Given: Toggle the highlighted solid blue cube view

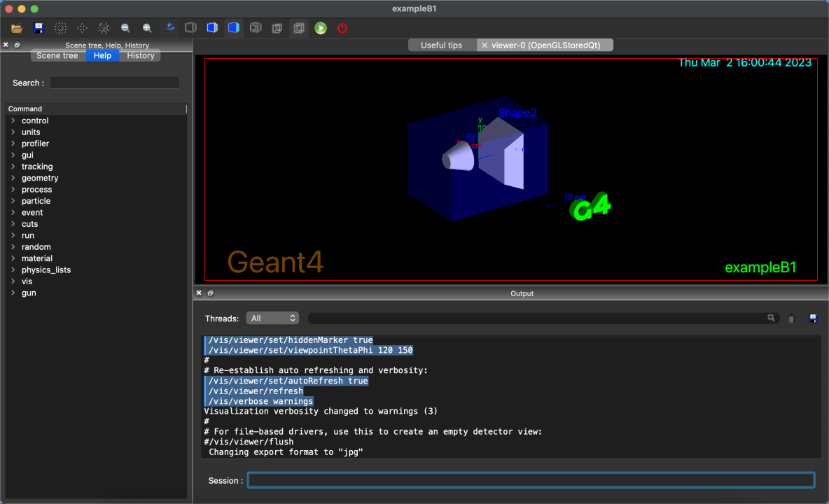Looking at the screenshot, I should [x=234, y=28].
